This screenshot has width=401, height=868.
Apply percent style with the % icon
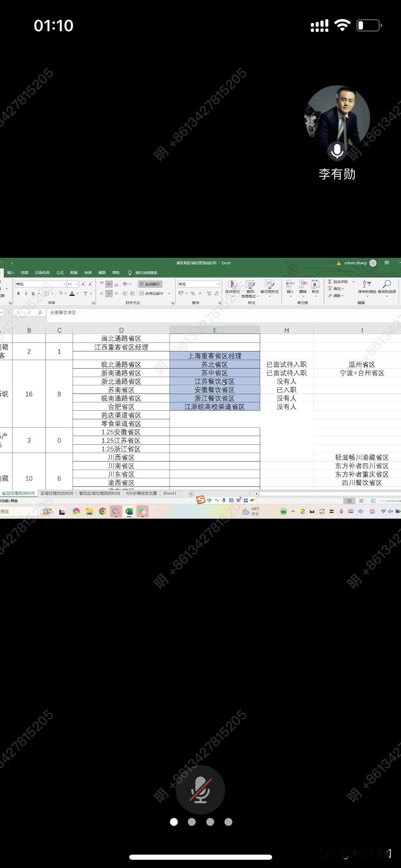[x=193, y=293]
